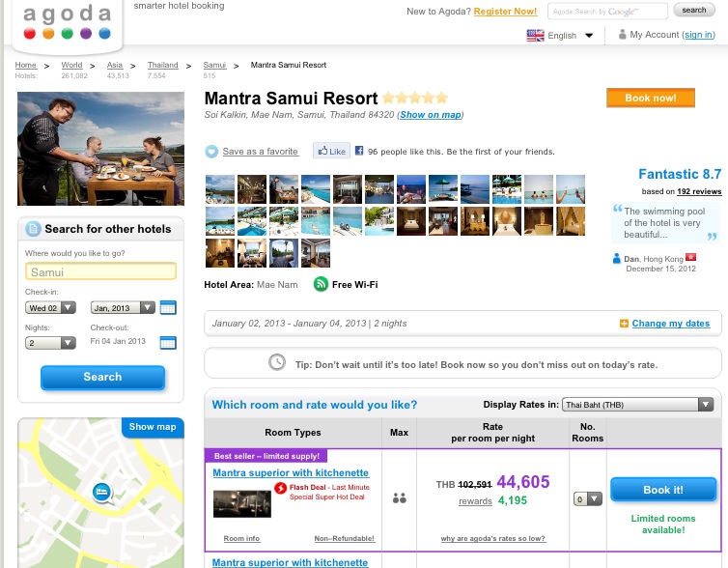Click the clock icon in the tip box
728x568 pixels.
click(277, 362)
